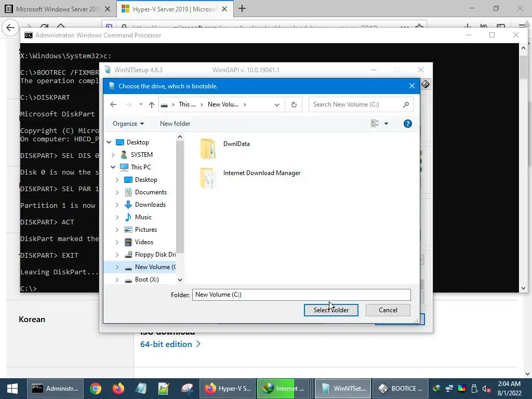Click the Folder name text field

[301, 295]
